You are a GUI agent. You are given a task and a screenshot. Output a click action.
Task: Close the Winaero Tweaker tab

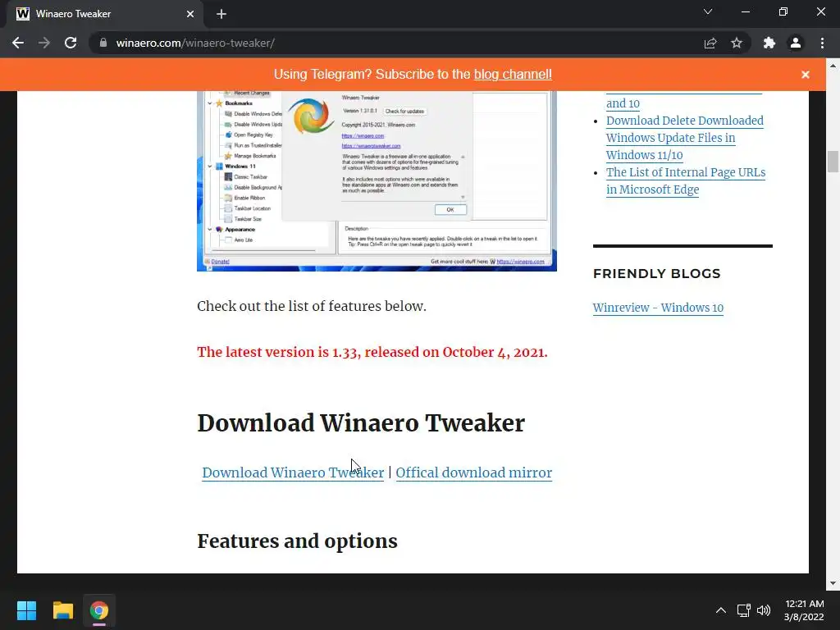(x=190, y=14)
